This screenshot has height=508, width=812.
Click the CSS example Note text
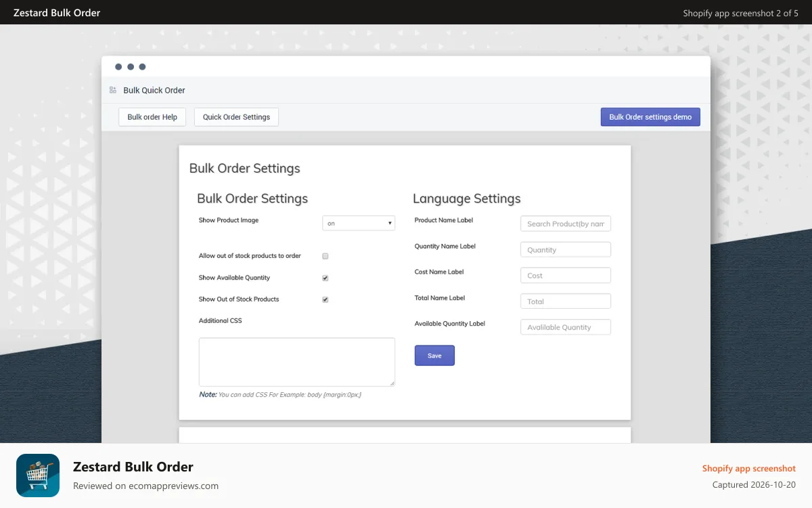[x=280, y=394]
